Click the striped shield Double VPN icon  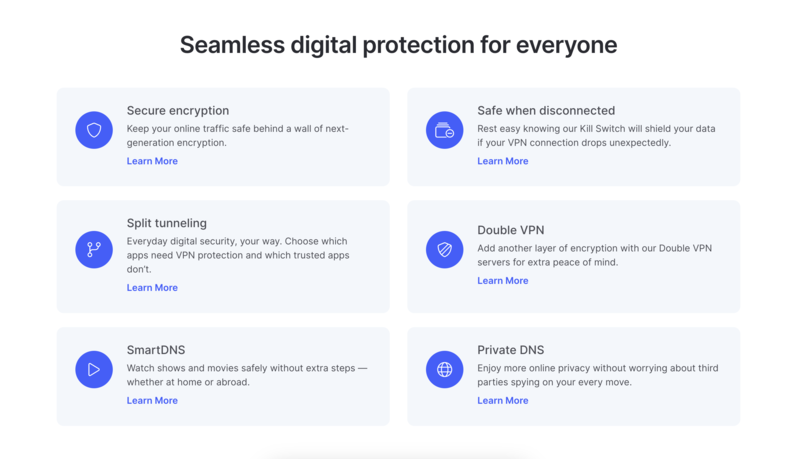tap(444, 249)
